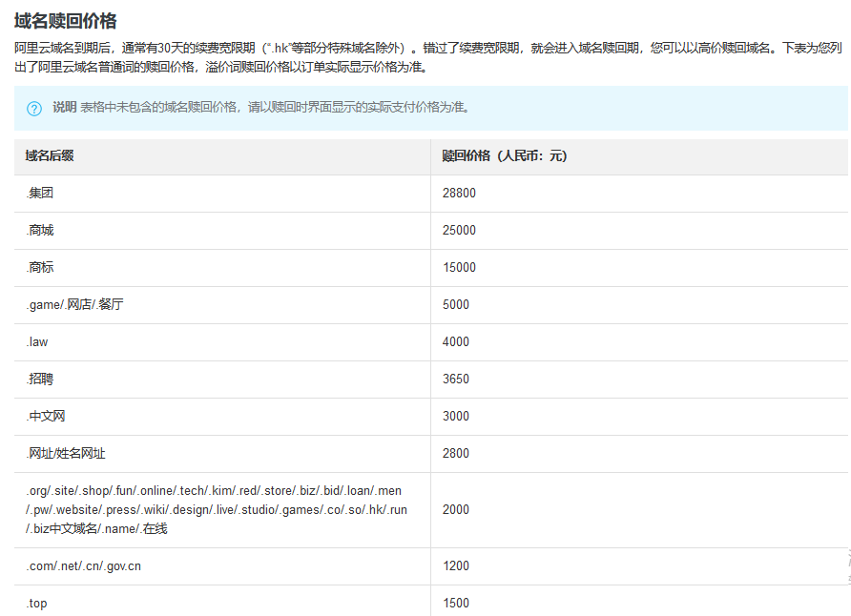Select the 25000 price cell
This screenshot has width=851, height=616.
[640, 231]
